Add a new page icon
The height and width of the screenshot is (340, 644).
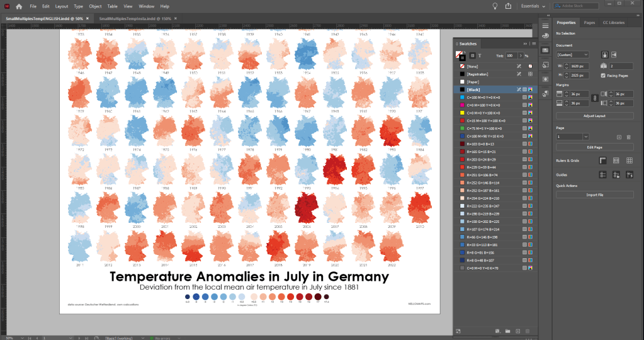619,137
